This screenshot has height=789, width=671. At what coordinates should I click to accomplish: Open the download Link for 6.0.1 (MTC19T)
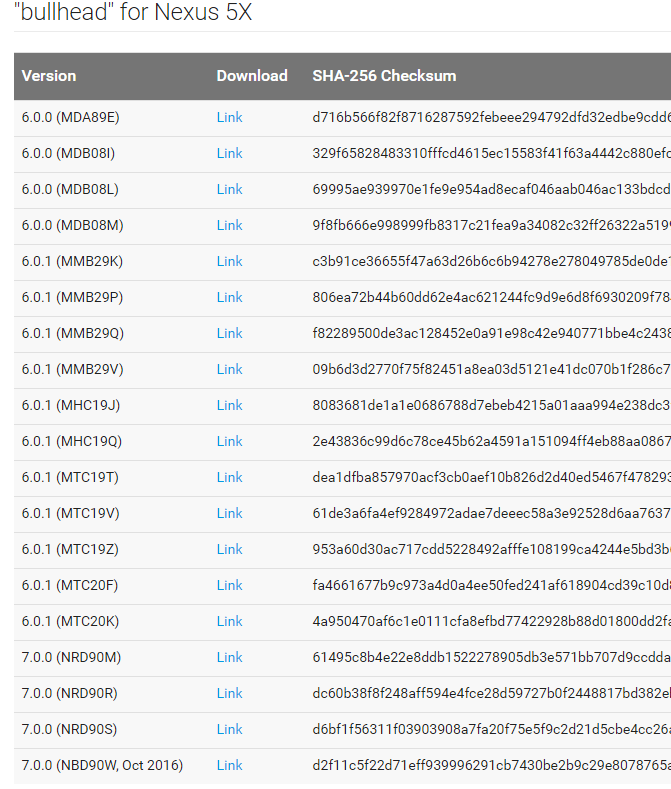pos(230,477)
